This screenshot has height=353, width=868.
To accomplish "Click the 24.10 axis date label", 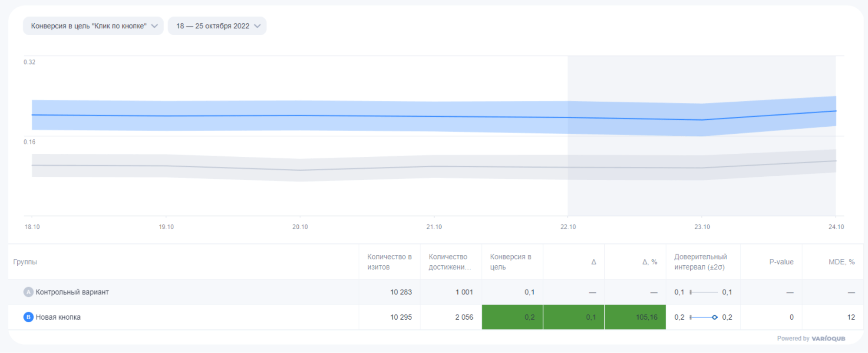I will click(836, 227).
